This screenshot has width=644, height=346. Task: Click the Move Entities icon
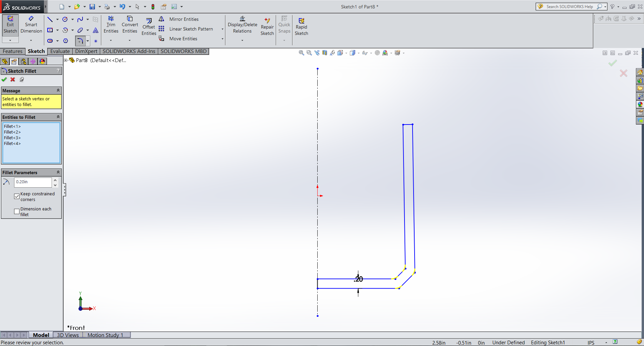161,38
